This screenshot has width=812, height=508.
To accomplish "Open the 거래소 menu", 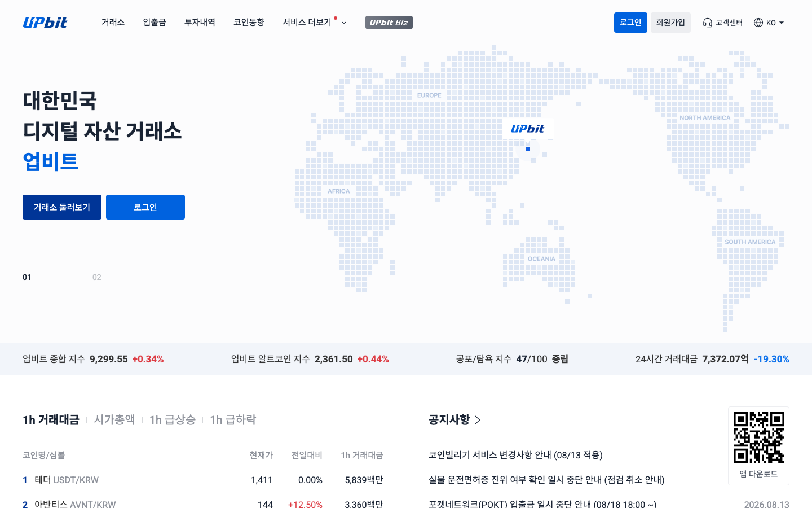I will (113, 23).
